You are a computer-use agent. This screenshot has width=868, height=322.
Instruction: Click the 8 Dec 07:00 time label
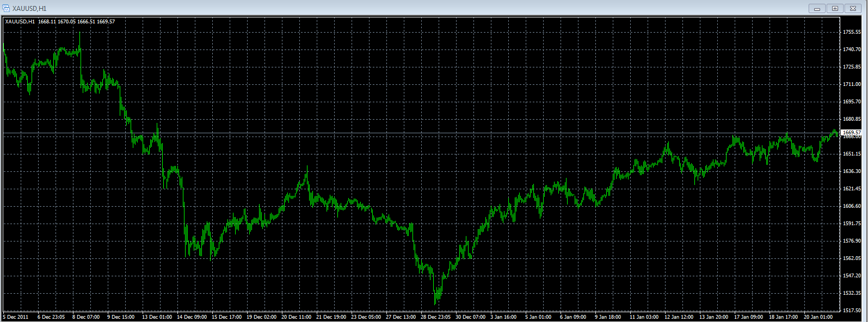[x=86, y=317]
